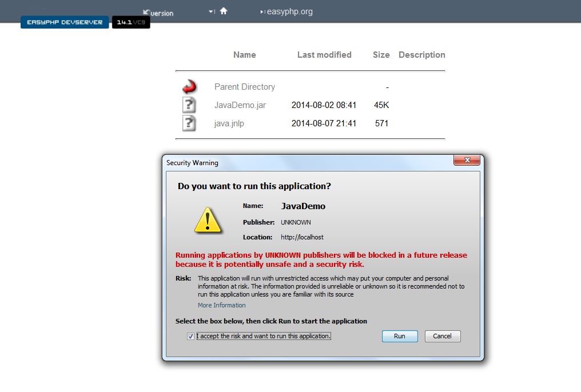Click the JavaDemo.jar file icon

[x=189, y=105]
